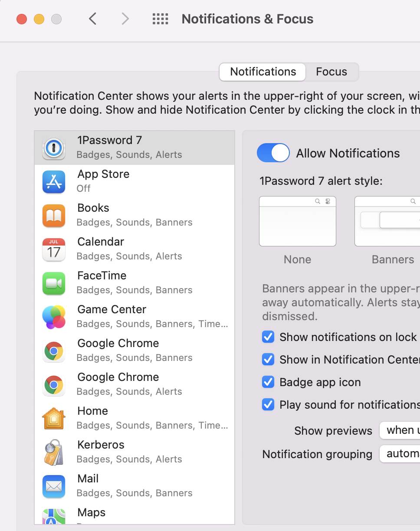Go forward with the right arrow
420x531 pixels.
point(125,19)
